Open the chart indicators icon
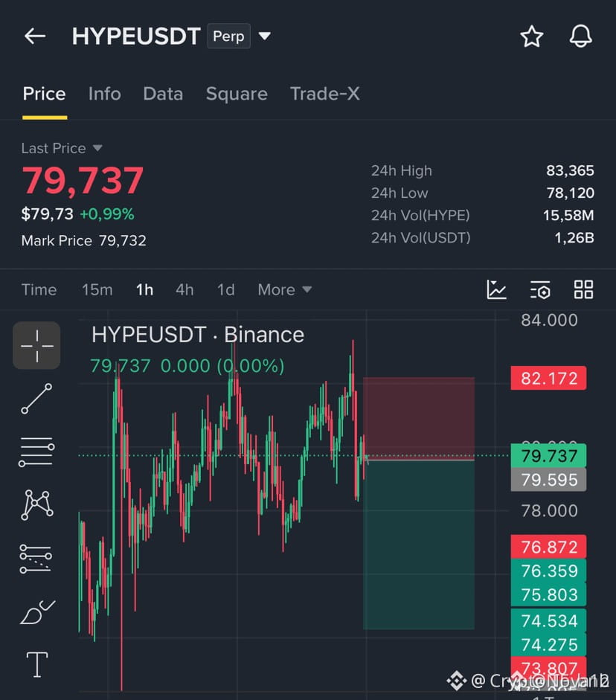The image size is (616, 700). (496, 289)
